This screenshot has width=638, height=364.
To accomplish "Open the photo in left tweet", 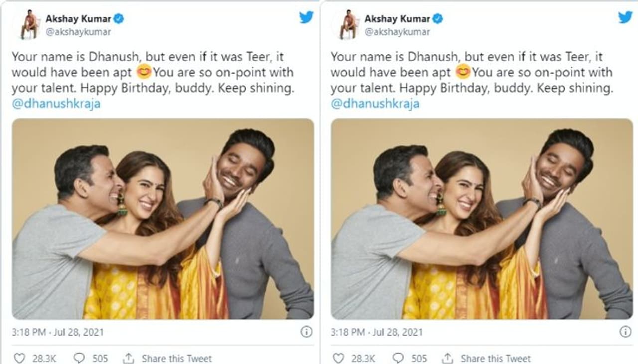I will tap(163, 219).
